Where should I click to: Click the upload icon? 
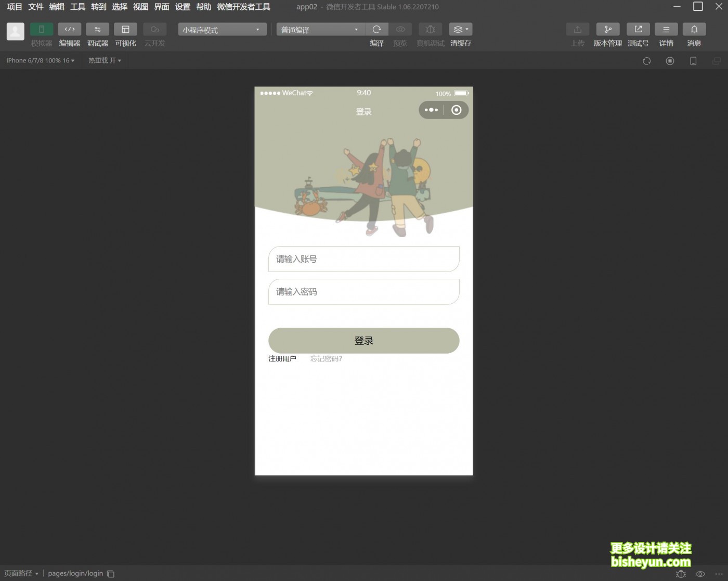pyautogui.click(x=578, y=30)
